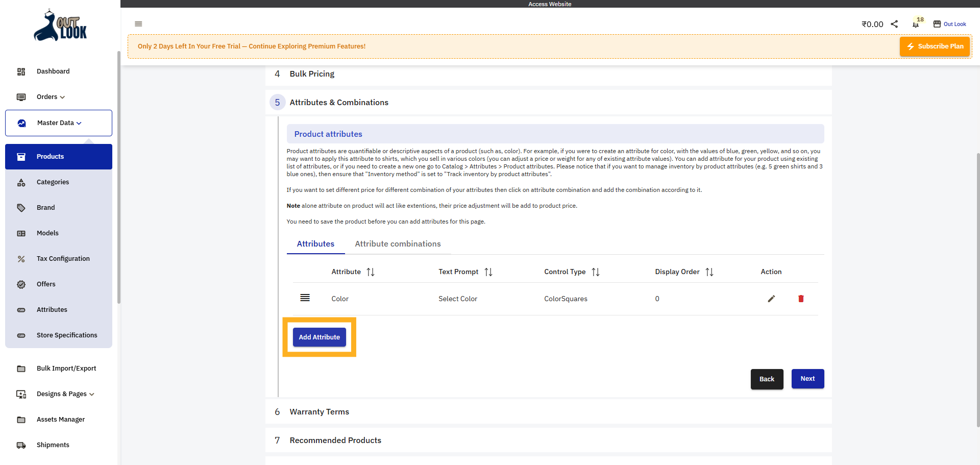Sort by Display Order column
980x465 pixels.
pyautogui.click(x=709, y=272)
